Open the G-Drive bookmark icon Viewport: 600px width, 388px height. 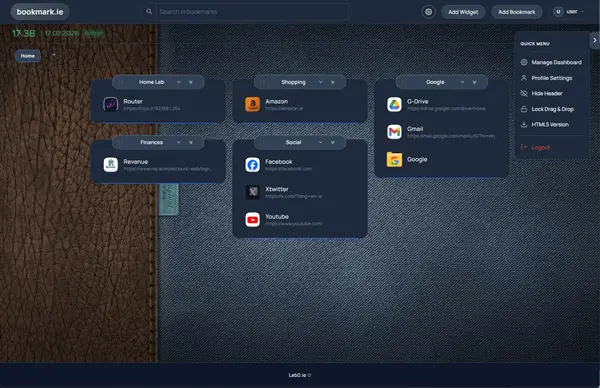pos(394,104)
